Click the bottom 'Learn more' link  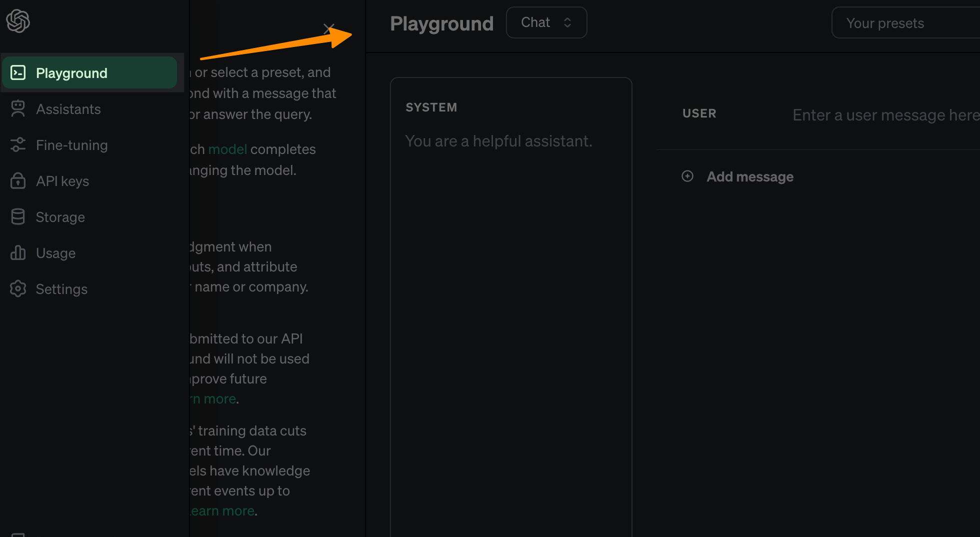(x=223, y=511)
